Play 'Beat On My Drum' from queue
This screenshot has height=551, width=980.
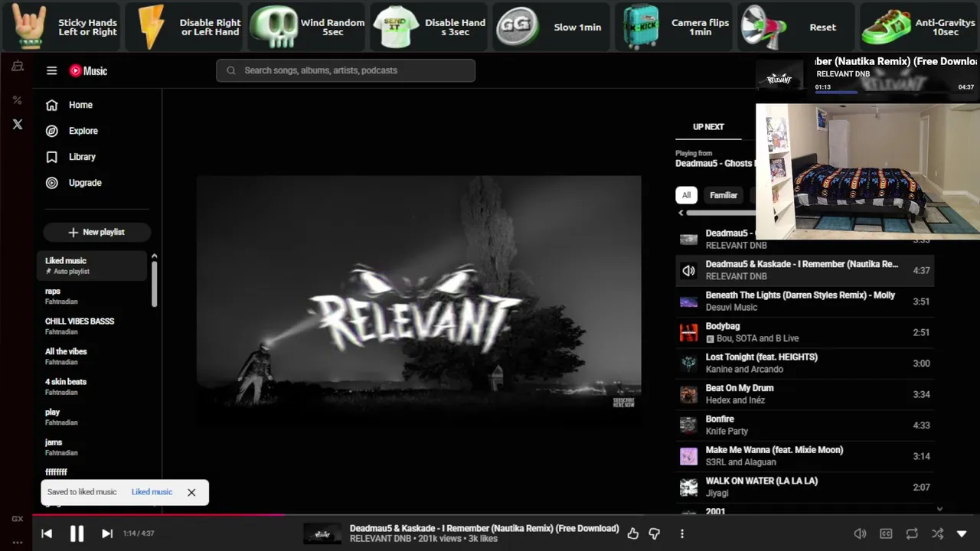(805, 394)
